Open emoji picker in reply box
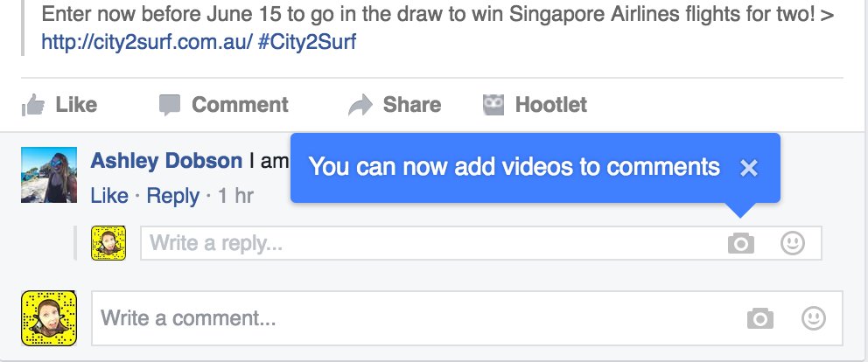Screen dimensions: 868x362 point(793,243)
